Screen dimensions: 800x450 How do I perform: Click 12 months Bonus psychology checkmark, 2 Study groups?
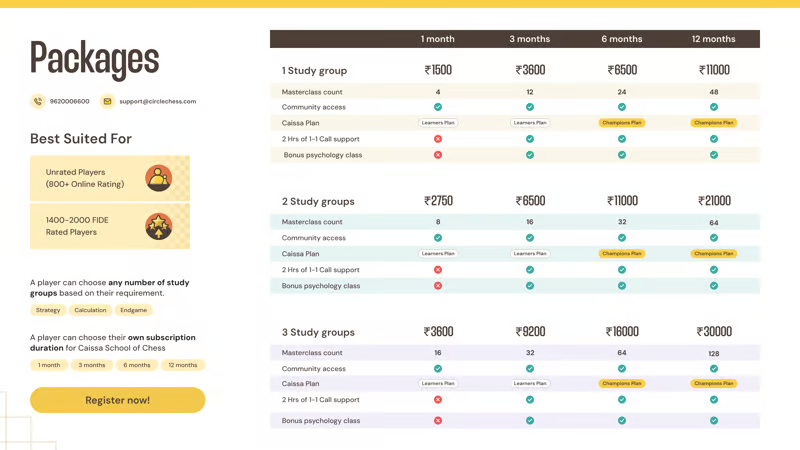[714, 285]
